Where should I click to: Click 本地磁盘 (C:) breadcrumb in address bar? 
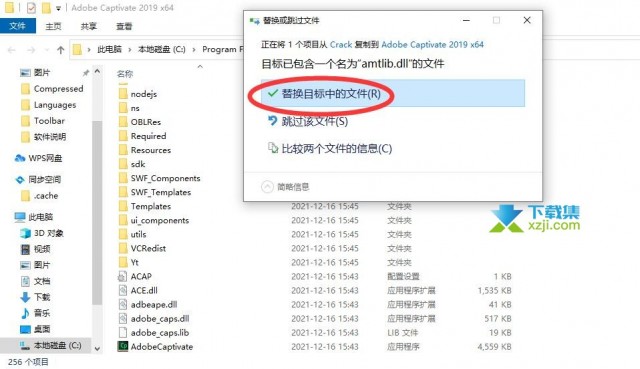click(162, 49)
